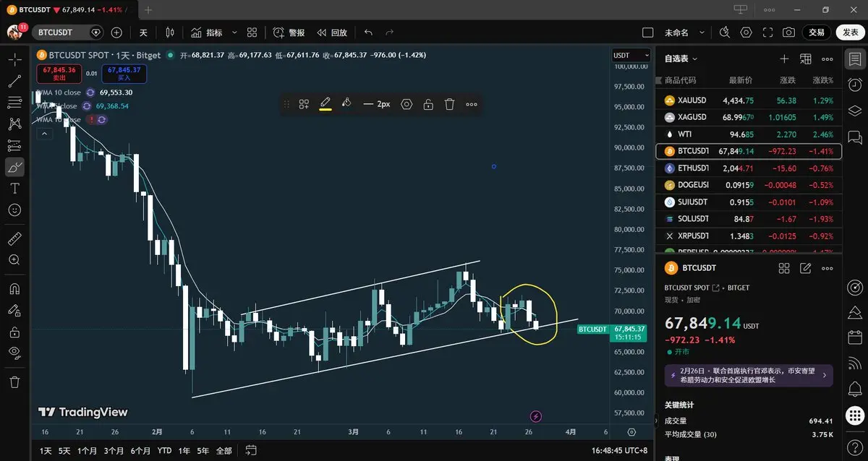This screenshot has height=461, width=868.
Task: Select the XAUUSD watchlist row
Action: [x=749, y=100]
